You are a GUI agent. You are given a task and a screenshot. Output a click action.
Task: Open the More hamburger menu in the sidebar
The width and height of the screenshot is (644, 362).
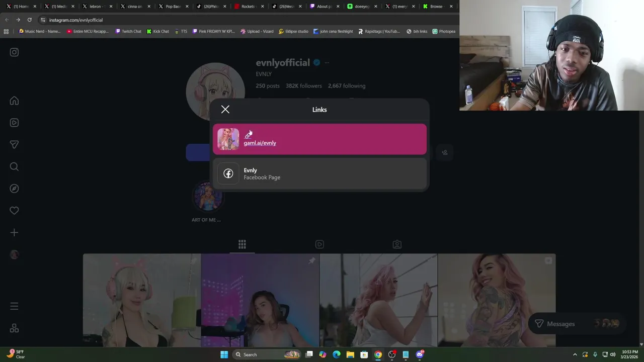pos(14,306)
